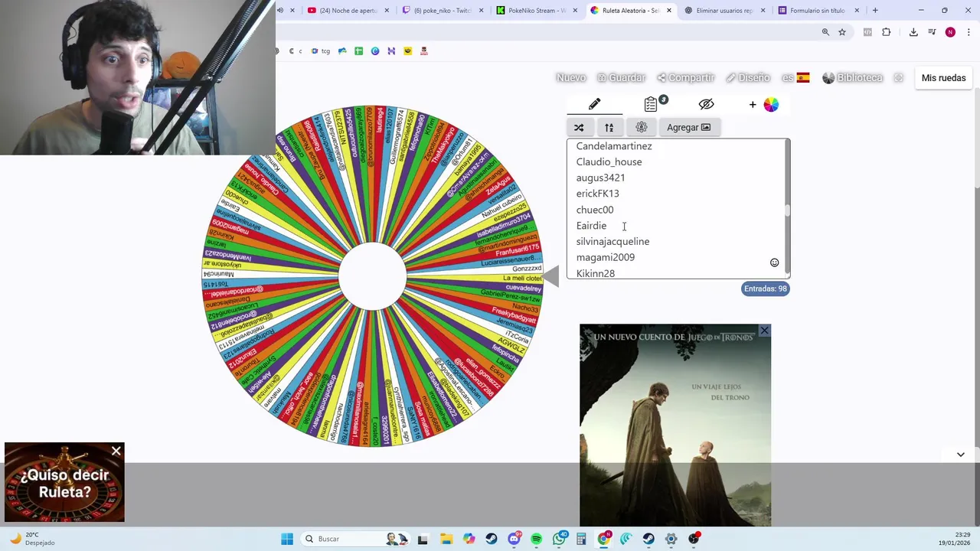Open Spotify from taskbar
The width and height of the screenshot is (980, 551).
(x=536, y=539)
